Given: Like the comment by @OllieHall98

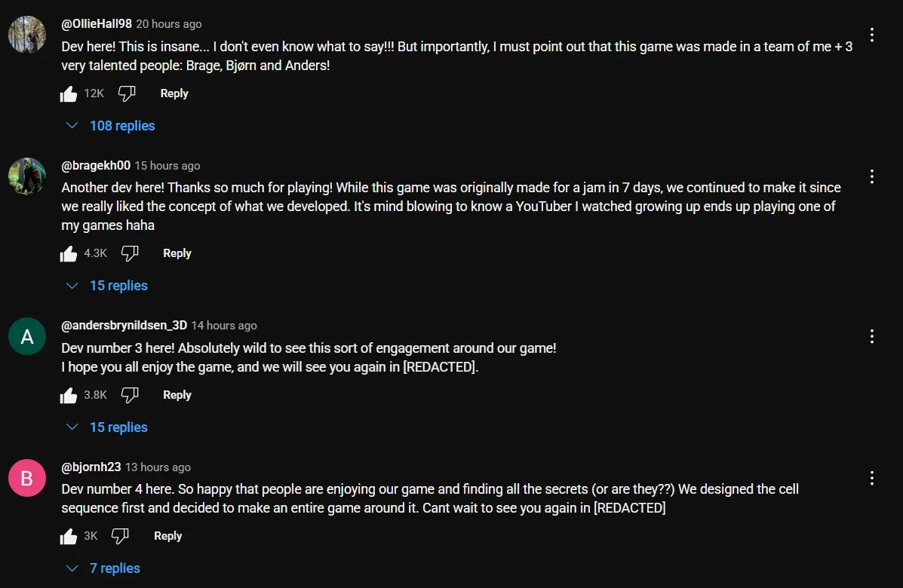Looking at the screenshot, I should coord(69,94).
